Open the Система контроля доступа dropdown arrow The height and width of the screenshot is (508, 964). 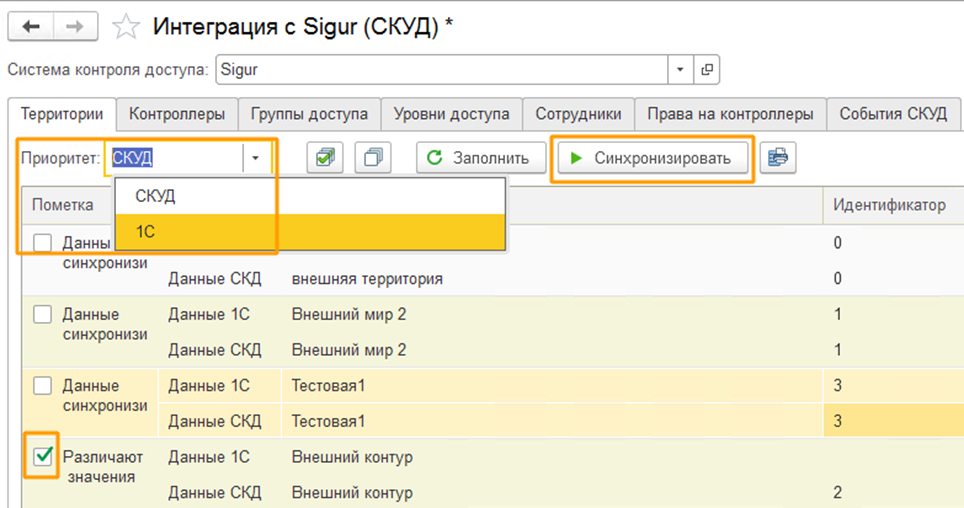pos(680,70)
